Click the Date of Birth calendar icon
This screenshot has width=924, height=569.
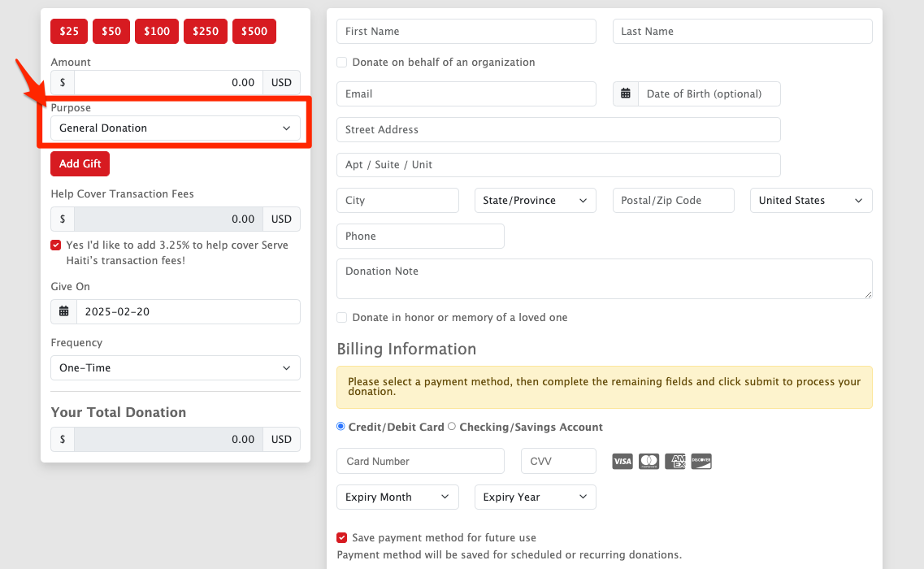(626, 94)
